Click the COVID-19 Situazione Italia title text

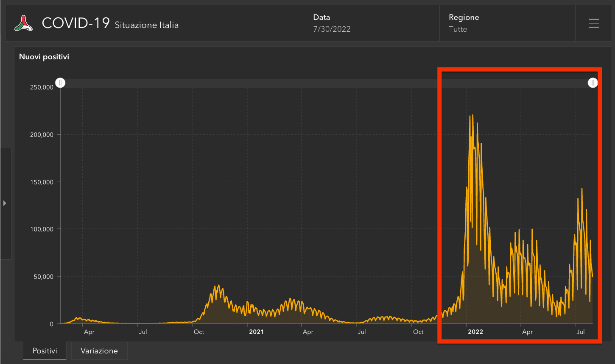pos(110,23)
